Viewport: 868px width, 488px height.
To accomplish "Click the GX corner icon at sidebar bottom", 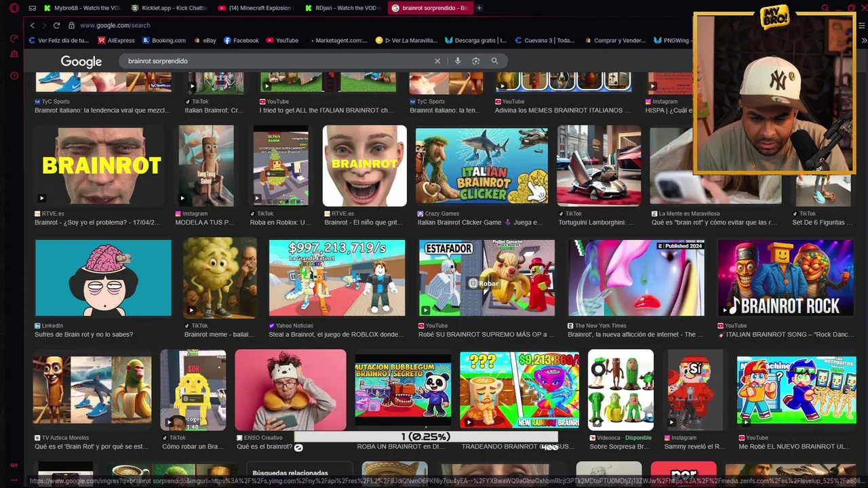I will pyautogui.click(x=14, y=465).
